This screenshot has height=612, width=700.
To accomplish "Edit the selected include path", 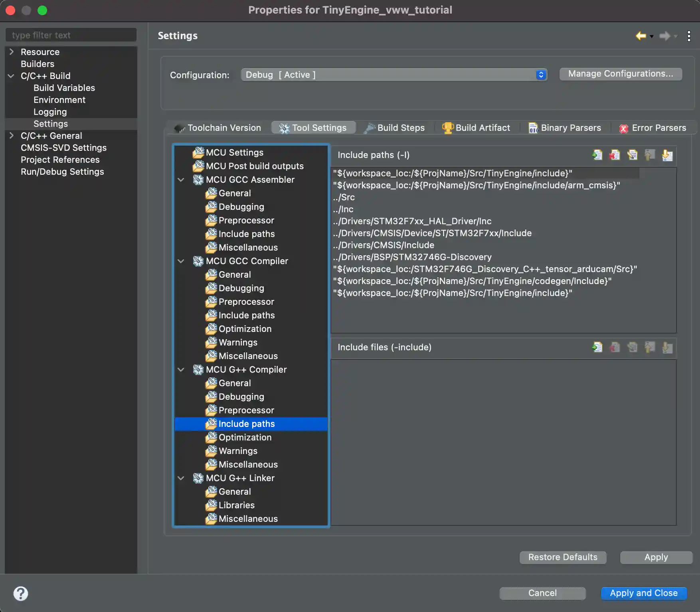I will [632, 155].
